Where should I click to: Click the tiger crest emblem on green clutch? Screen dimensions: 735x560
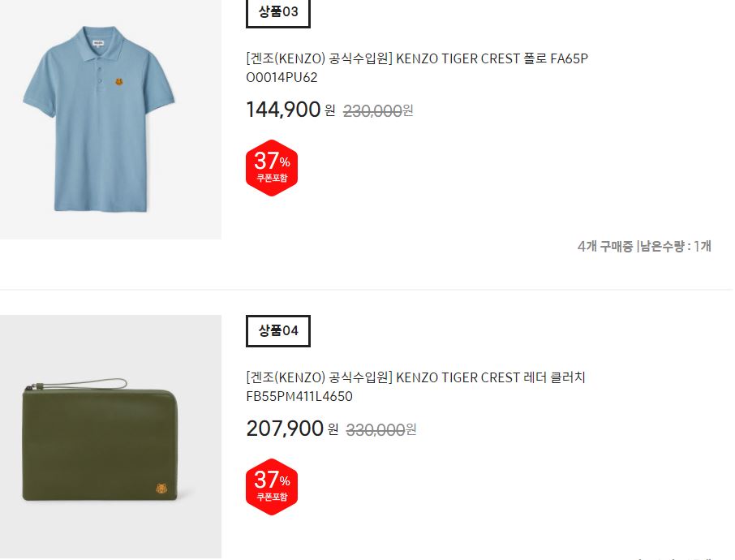tap(162, 489)
